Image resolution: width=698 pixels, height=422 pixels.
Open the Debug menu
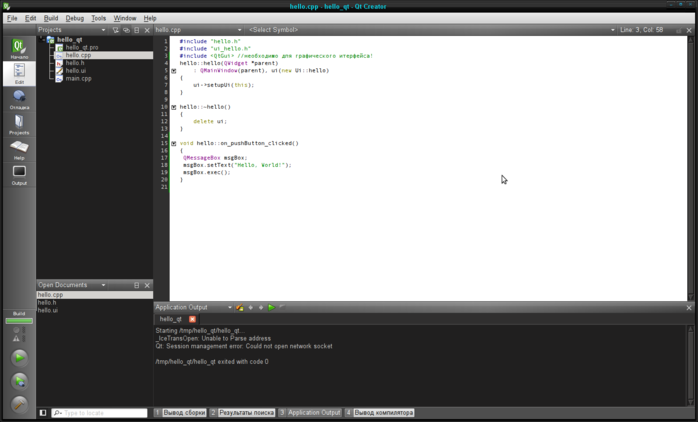click(x=74, y=18)
